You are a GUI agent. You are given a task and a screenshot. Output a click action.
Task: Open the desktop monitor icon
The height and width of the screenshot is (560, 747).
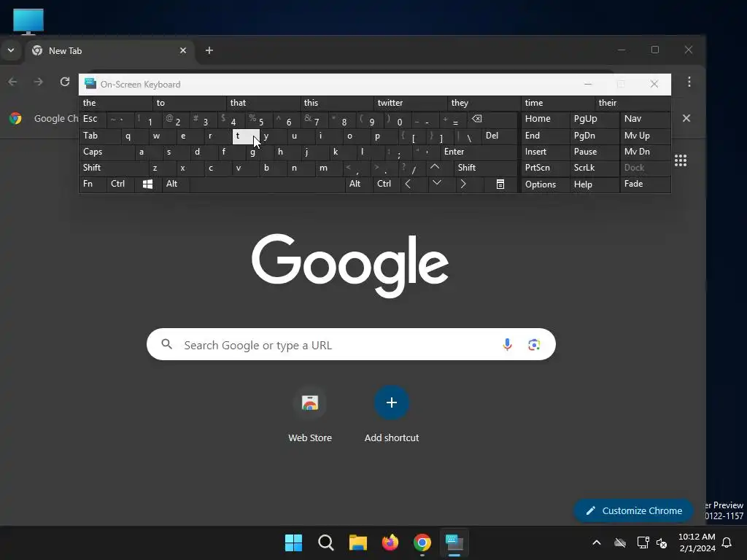(28, 21)
